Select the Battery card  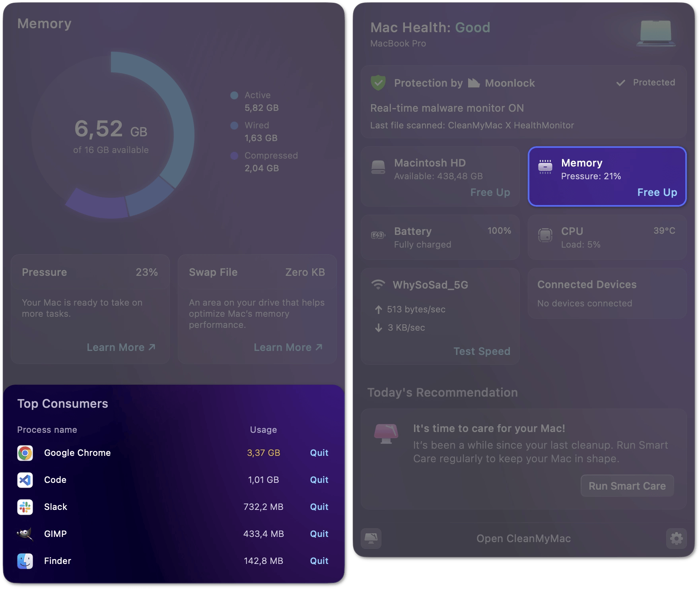pyautogui.click(x=440, y=238)
